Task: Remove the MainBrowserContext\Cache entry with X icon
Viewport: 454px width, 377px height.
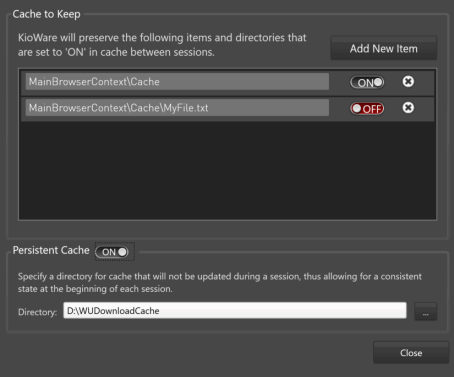Action: 408,81
